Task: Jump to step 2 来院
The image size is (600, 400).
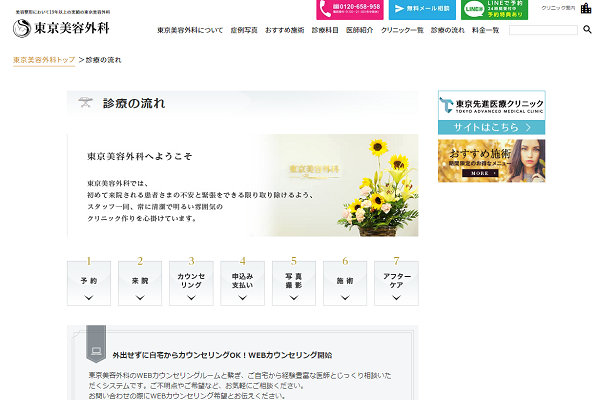Action: (x=140, y=283)
